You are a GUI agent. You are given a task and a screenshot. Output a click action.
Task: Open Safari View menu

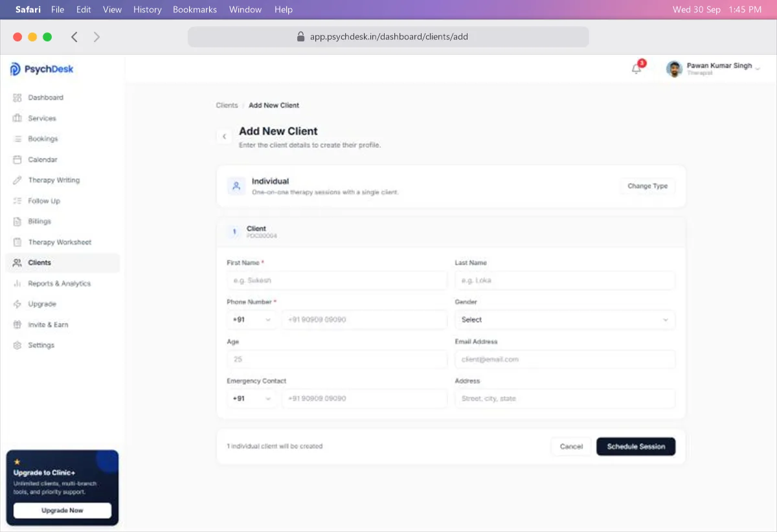click(112, 10)
